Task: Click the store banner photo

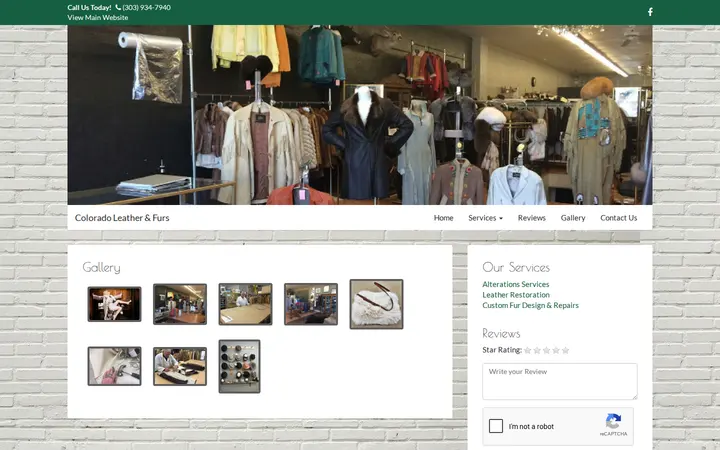Action: click(x=360, y=115)
